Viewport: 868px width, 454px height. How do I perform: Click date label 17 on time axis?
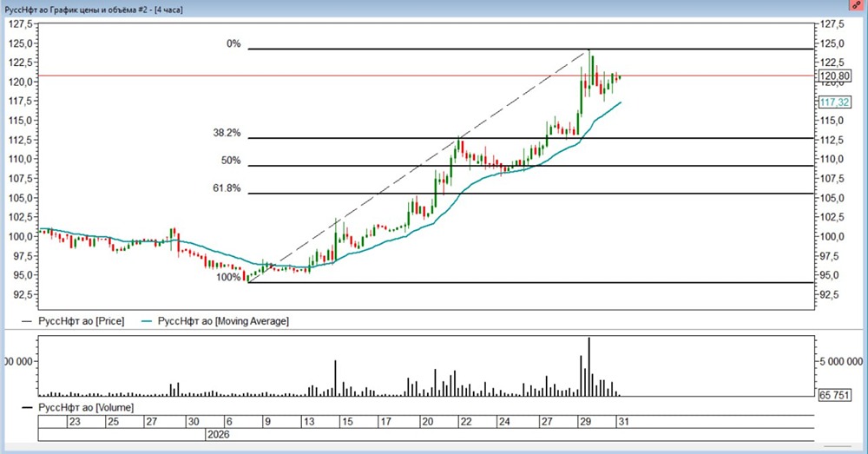coord(386,421)
